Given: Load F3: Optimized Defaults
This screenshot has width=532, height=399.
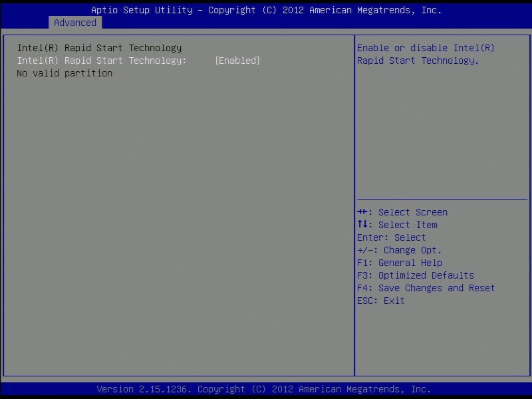Looking at the screenshot, I should 416,275.
